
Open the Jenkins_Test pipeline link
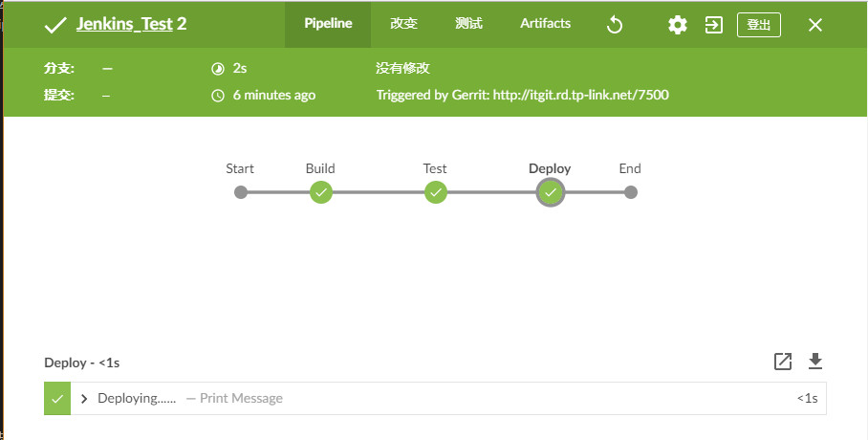click(123, 25)
